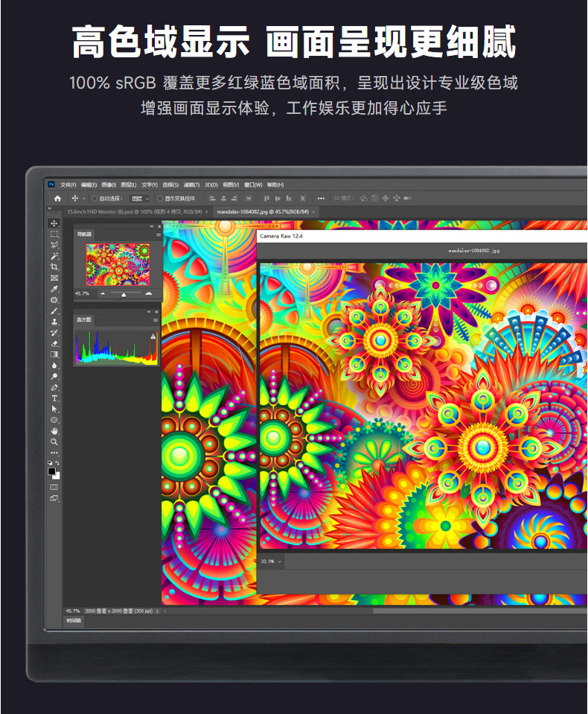Expand the toolbox double-arrow toggle
The height and width of the screenshot is (714, 588).
(50, 208)
